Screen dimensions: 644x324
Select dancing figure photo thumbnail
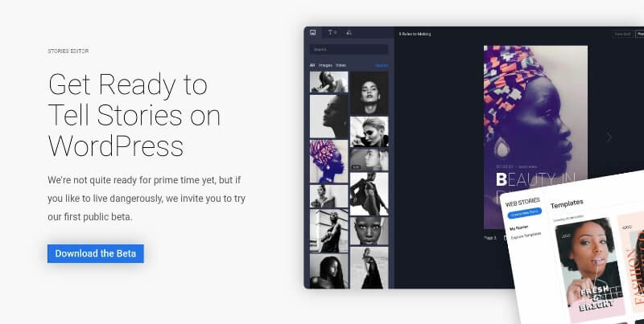tap(369, 194)
